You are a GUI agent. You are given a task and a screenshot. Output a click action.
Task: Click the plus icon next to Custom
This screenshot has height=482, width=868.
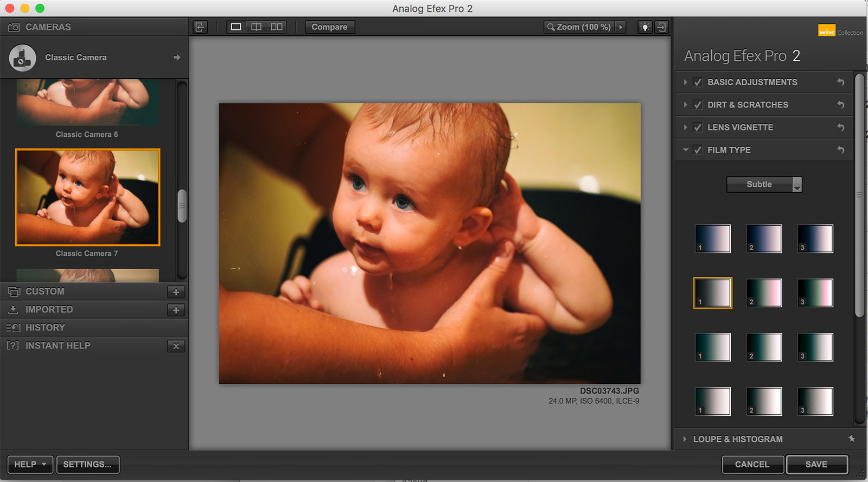(x=176, y=292)
